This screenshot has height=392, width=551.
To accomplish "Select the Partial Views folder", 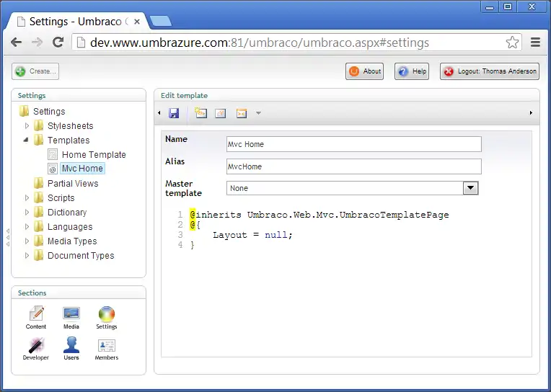I will (x=73, y=183).
